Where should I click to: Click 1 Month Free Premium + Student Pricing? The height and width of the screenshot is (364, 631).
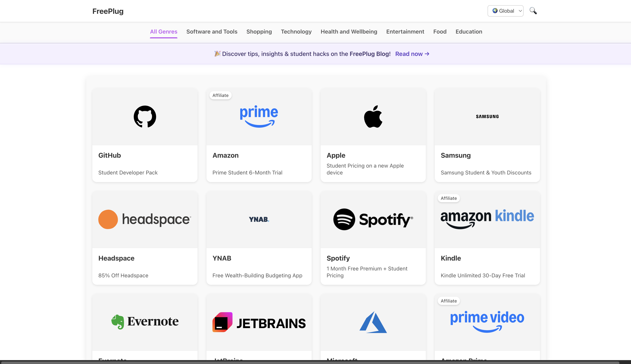367,272
